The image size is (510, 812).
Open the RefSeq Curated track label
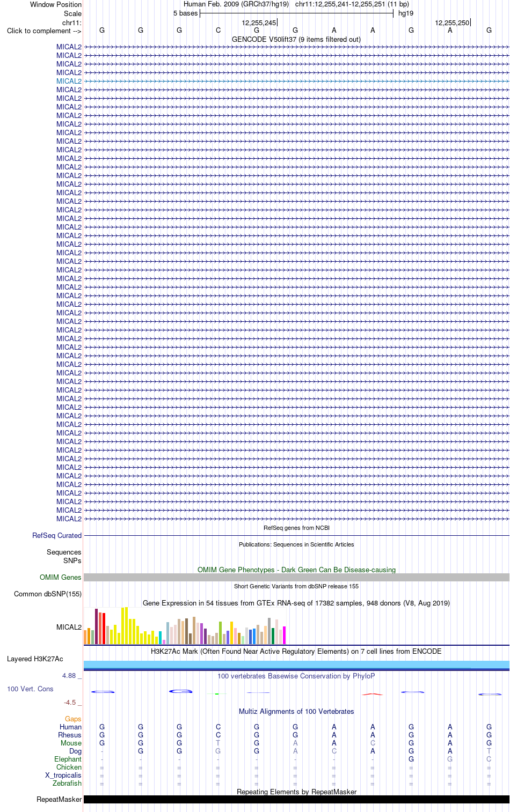pyautogui.click(x=57, y=535)
